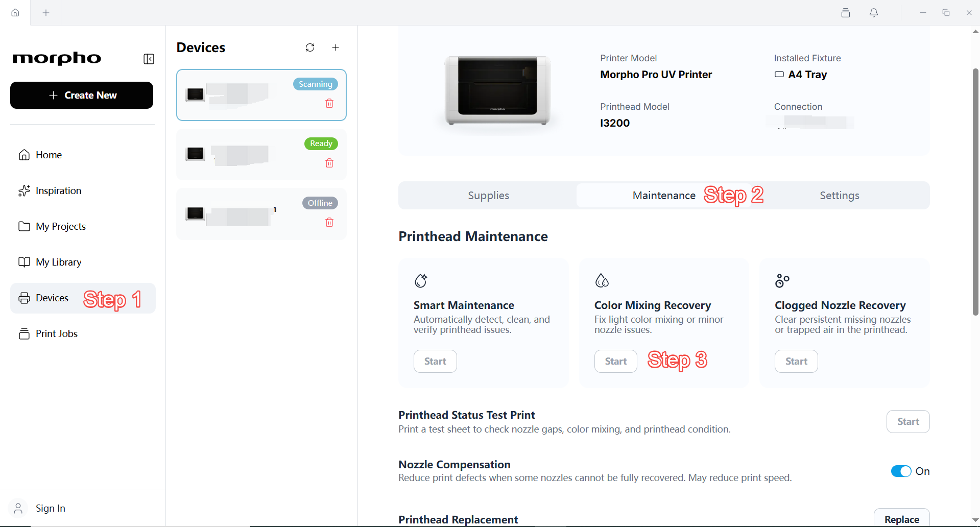Viewport: 980px width, 527px height.
Task: Click the Morpho Pro UV Printer text
Action: pyautogui.click(x=656, y=75)
